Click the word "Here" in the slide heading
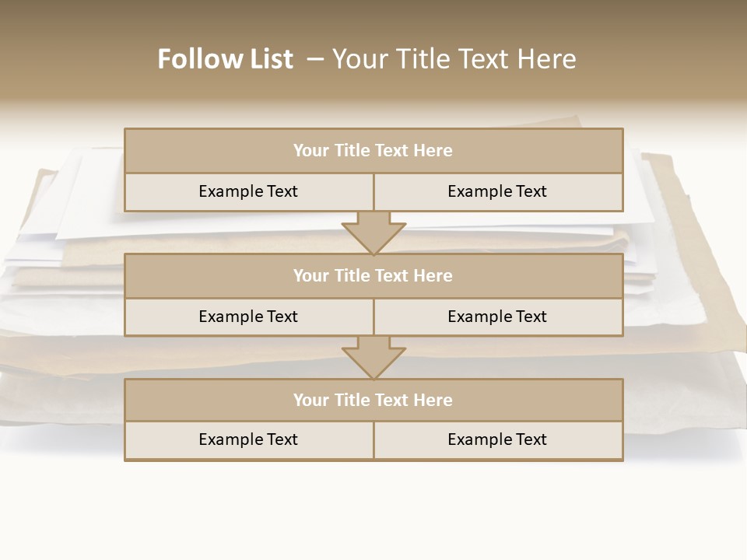Image resolution: width=747 pixels, height=560 pixels. pos(548,59)
